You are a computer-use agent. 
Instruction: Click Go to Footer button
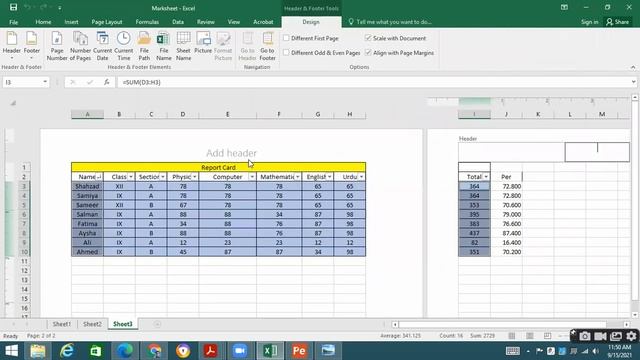pyautogui.click(x=267, y=46)
